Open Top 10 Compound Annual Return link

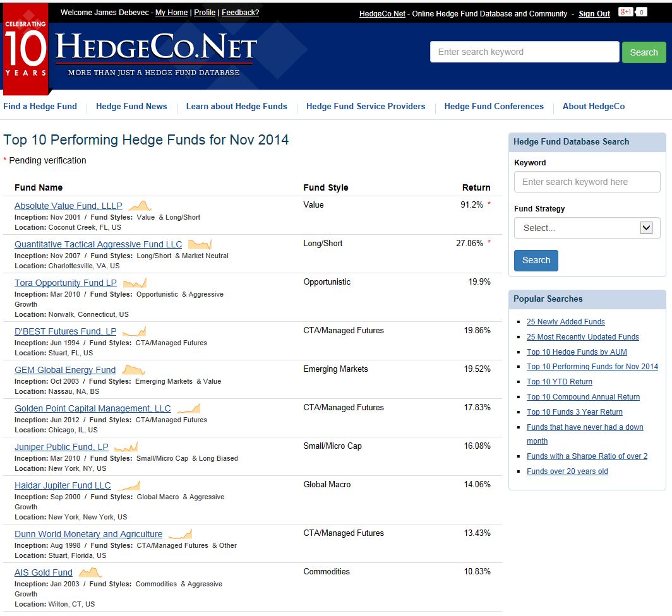[584, 396]
